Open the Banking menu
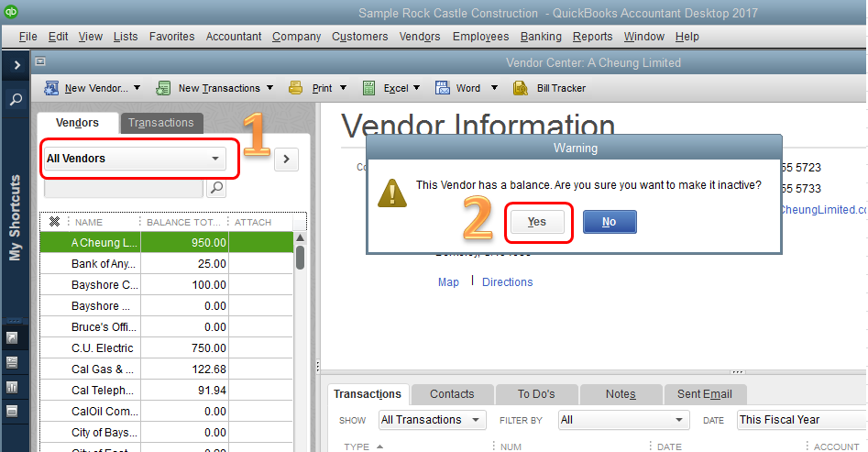The image size is (868, 452). click(x=541, y=37)
